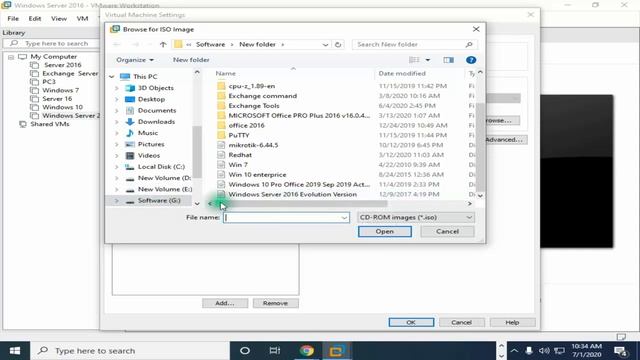
Task: Click New folder toolbar button
Action: pyautogui.click(x=191, y=60)
